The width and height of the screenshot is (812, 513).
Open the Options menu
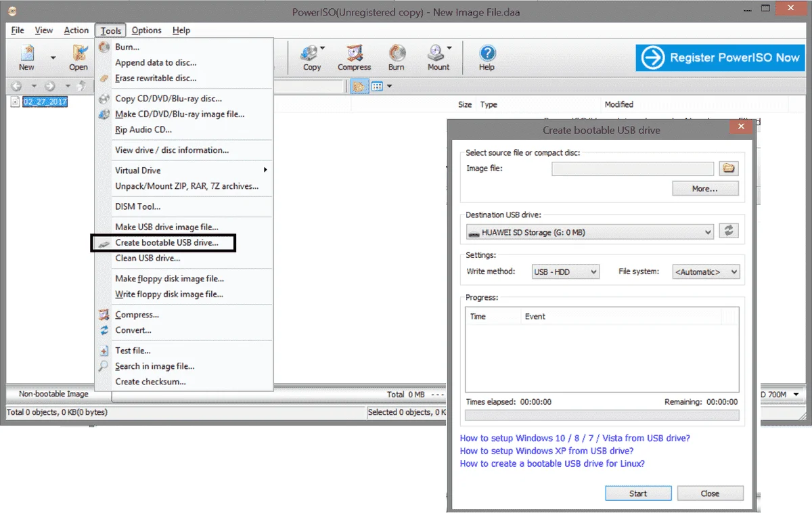(x=146, y=30)
